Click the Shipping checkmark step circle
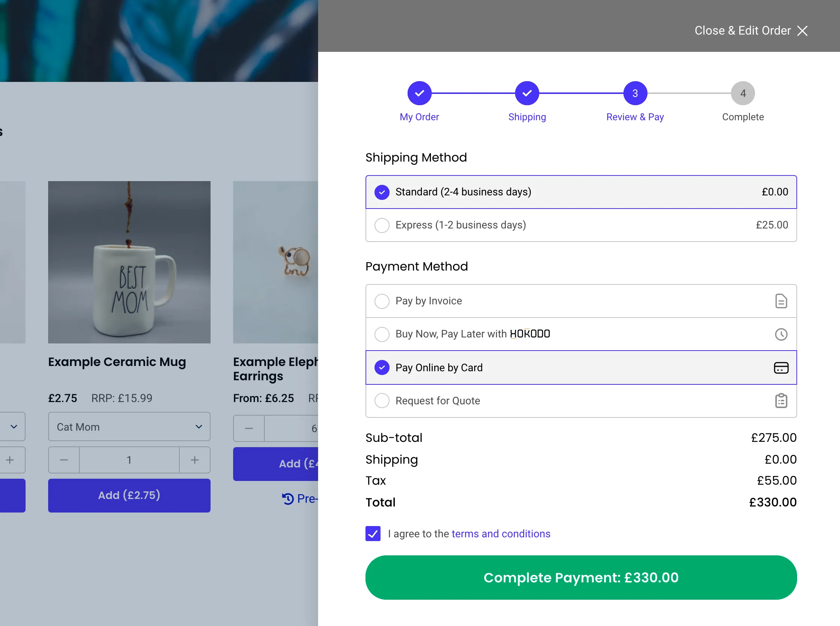The image size is (840, 626). pyautogui.click(x=527, y=93)
